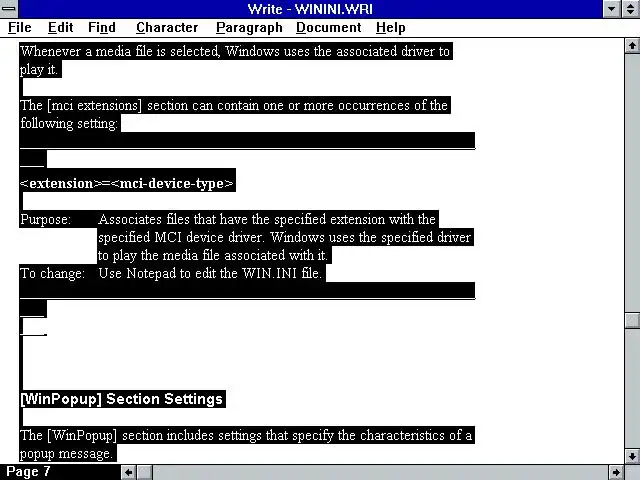The width and height of the screenshot is (640, 480).
Task: Click the To change: label
Action: (x=52, y=273)
